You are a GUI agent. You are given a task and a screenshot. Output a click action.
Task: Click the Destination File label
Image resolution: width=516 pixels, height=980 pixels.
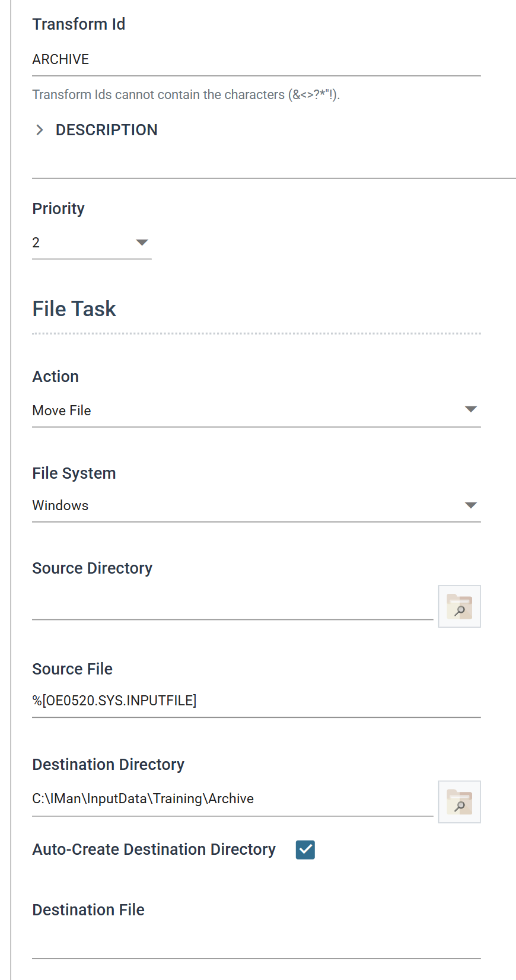(x=88, y=910)
